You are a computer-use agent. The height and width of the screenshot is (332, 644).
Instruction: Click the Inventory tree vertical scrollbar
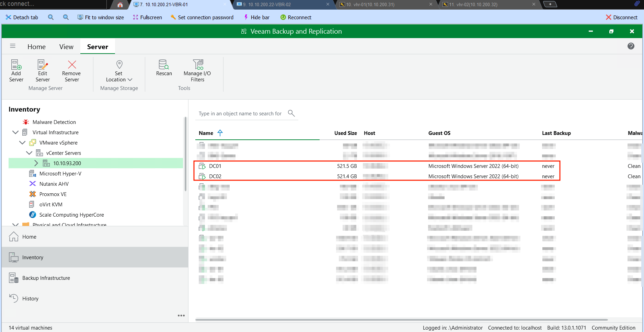[x=185, y=154]
